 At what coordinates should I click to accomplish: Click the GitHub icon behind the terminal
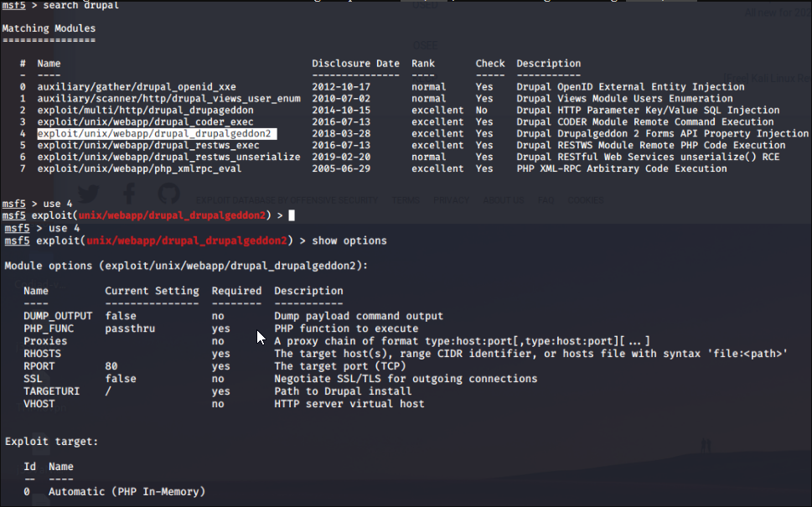pos(168,194)
